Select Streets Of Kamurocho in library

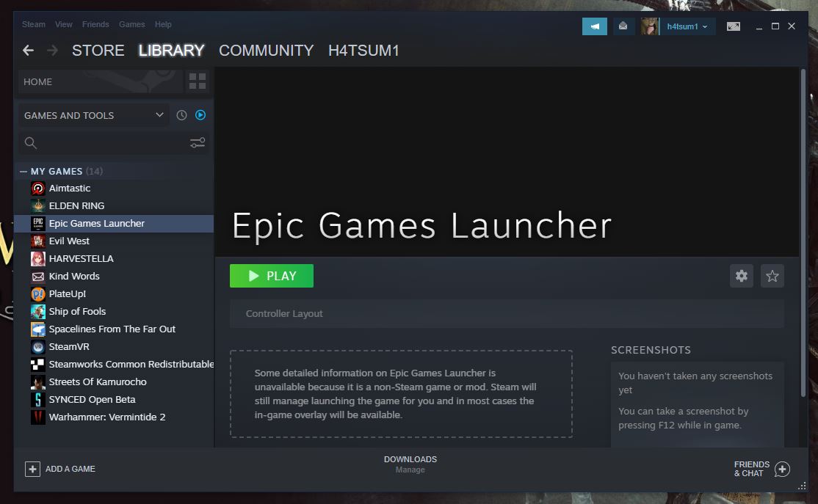(115, 382)
